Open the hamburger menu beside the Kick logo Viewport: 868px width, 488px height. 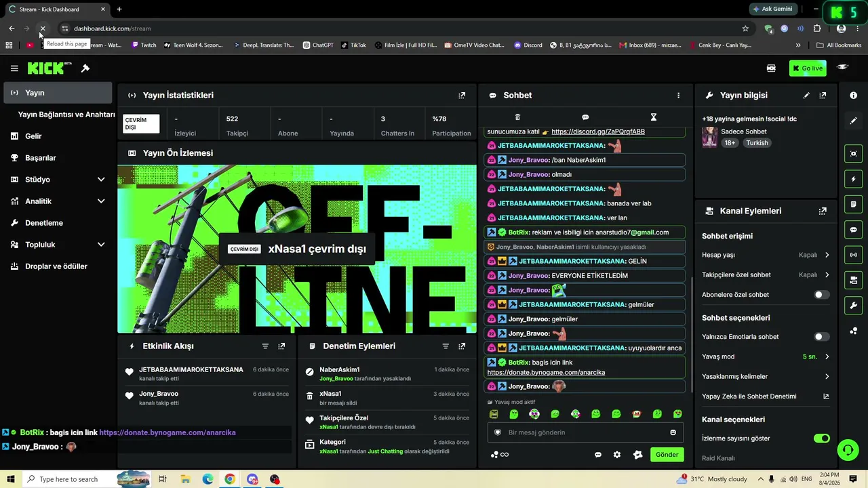click(14, 68)
